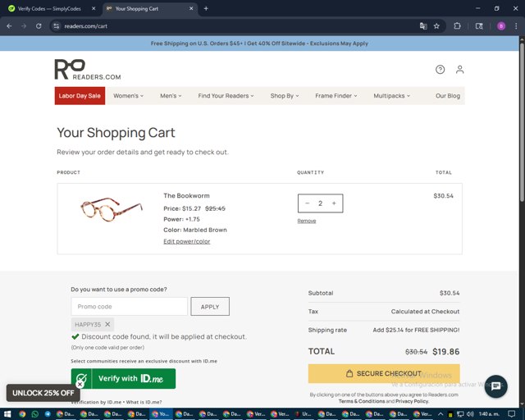
Task: Click the page vertical scrollbar
Action: click(522, 122)
